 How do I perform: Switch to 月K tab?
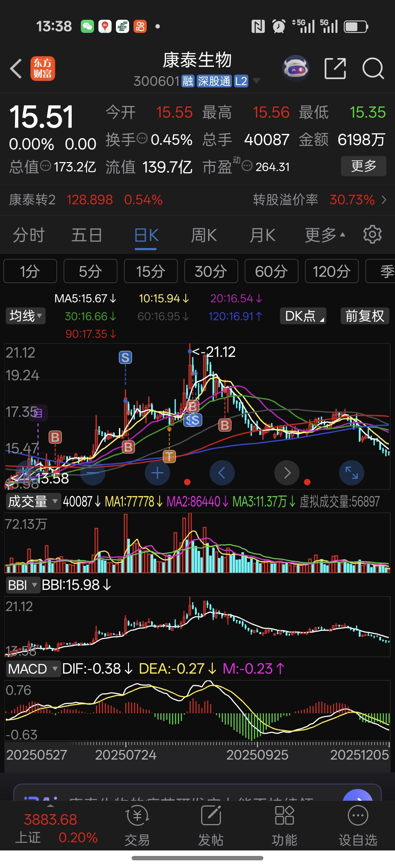263,234
